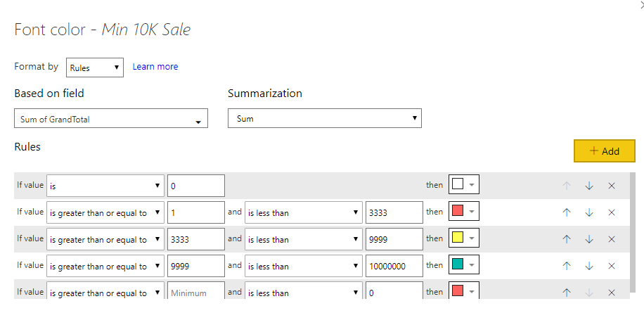Open the Summarization Sum dropdown
The image size is (644, 313).
click(325, 118)
